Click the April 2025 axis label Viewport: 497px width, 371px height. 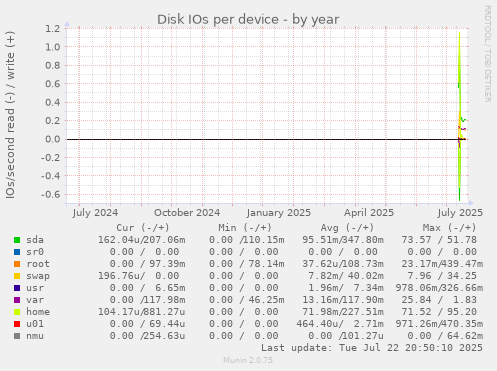tap(369, 213)
